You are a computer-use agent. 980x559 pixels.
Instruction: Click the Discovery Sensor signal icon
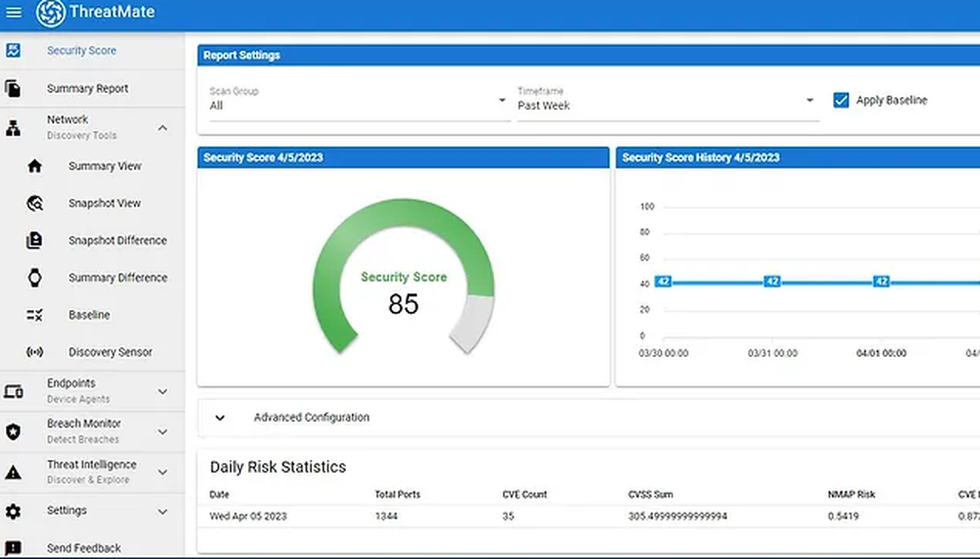click(x=34, y=352)
